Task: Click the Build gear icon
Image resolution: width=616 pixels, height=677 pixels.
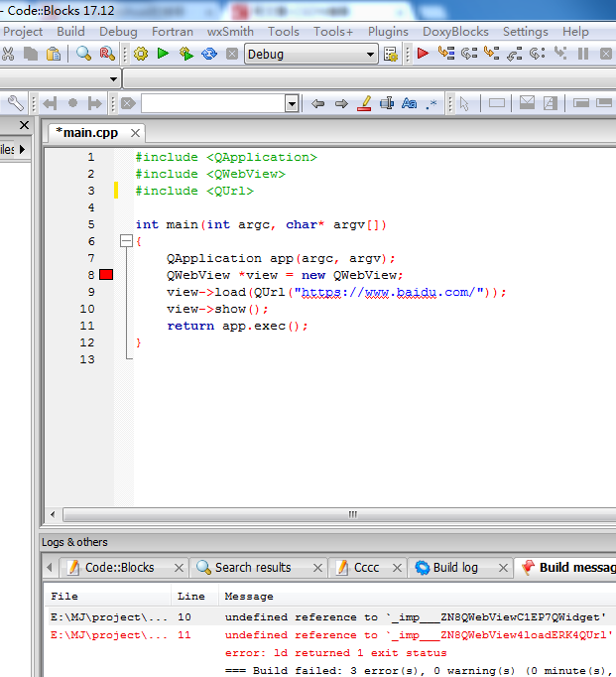Action: 140,54
